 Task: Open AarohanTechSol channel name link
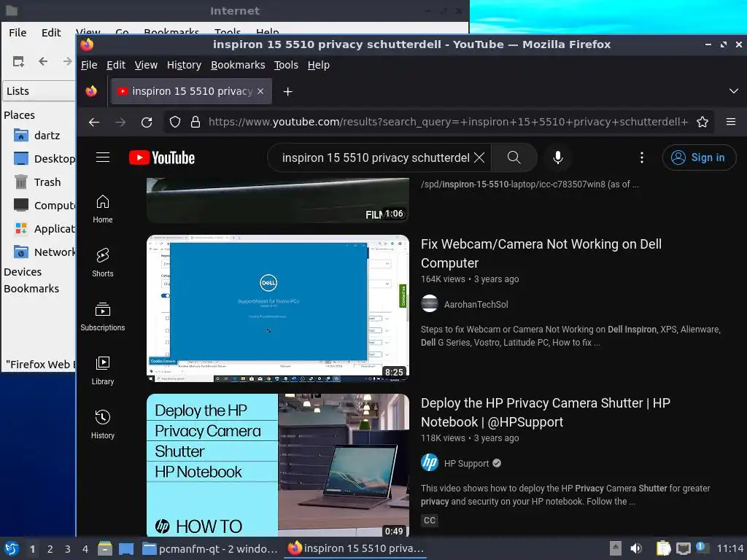476,304
